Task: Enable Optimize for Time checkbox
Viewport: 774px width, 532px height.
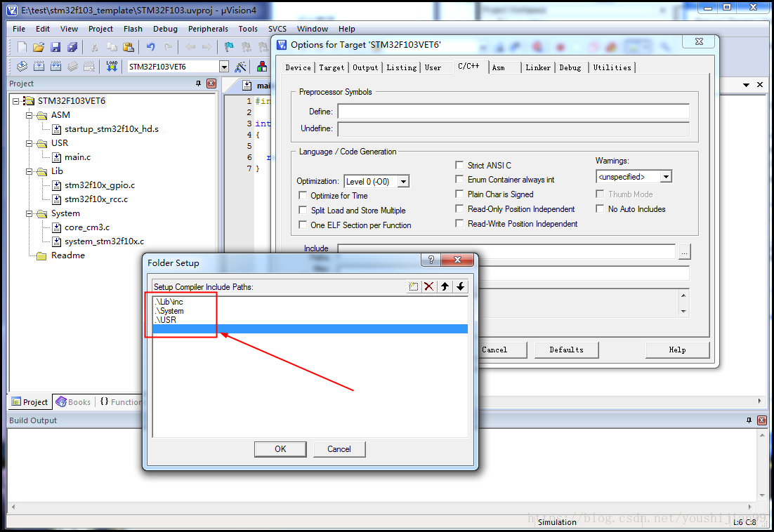Action: click(303, 195)
